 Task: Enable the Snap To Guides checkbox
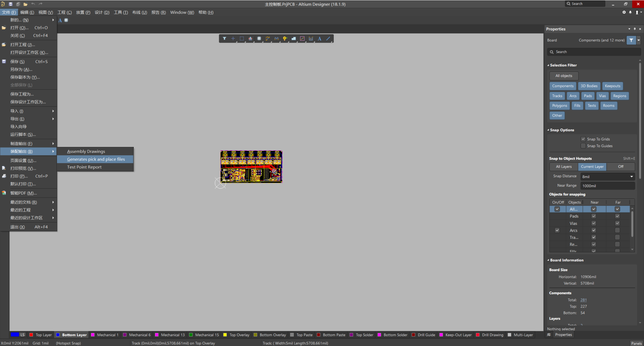click(583, 146)
